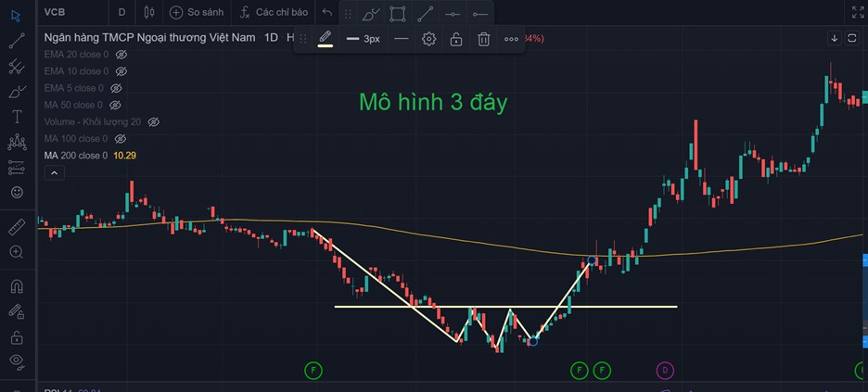Select trend line in favorites toolbar
The height and width of the screenshot is (392, 868).
(425, 15)
